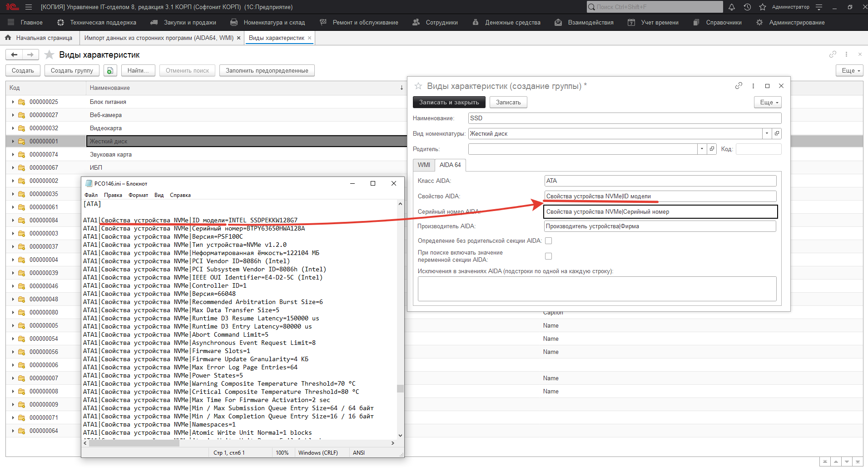Click Заполнить предопределенные button
Viewport: 868px width, 471px height.
pyautogui.click(x=267, y=70)
